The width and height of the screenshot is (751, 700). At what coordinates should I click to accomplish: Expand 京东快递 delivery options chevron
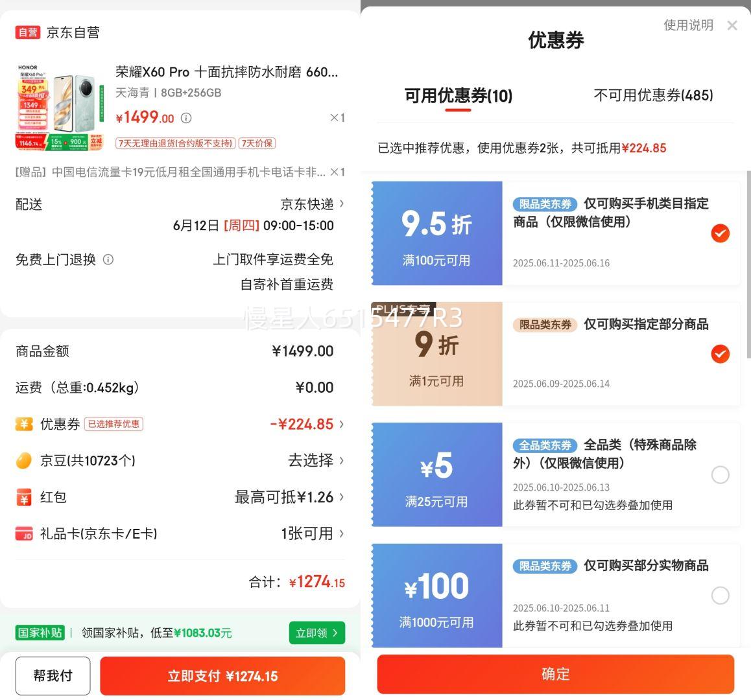tap(342, 204)
